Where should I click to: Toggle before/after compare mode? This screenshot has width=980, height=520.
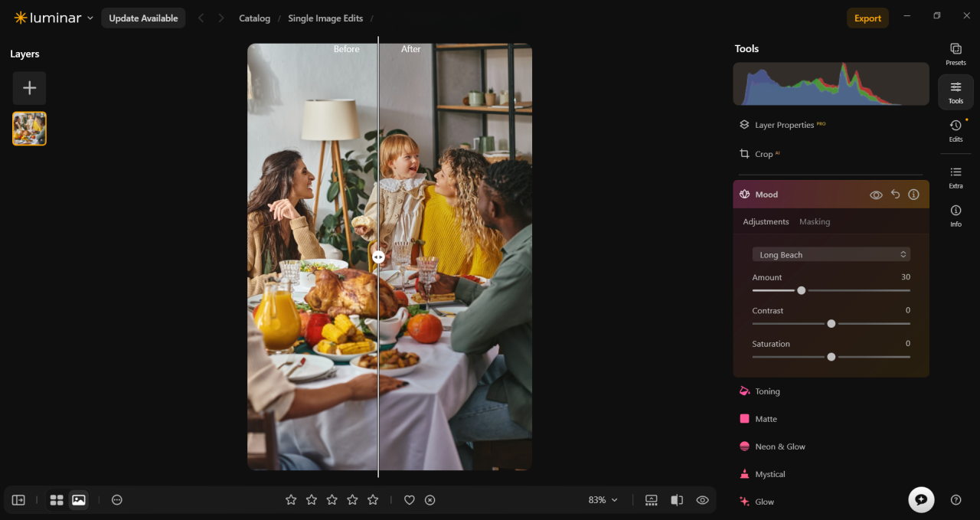677,500
